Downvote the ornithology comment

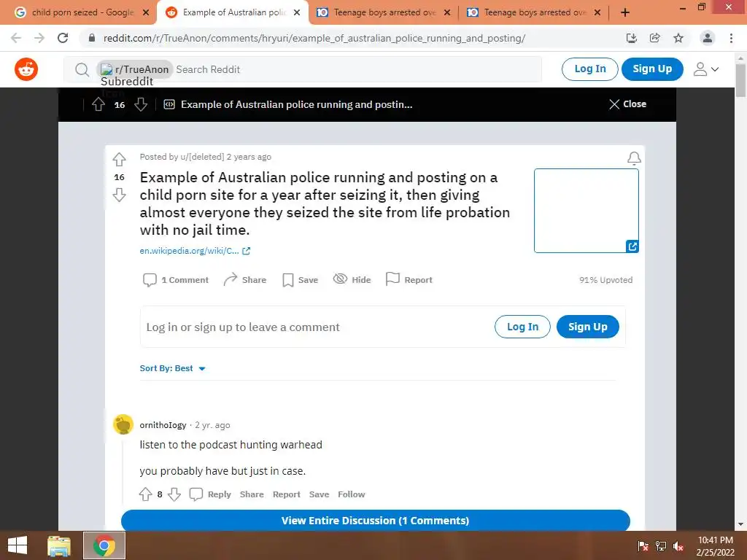coord(174,494)
